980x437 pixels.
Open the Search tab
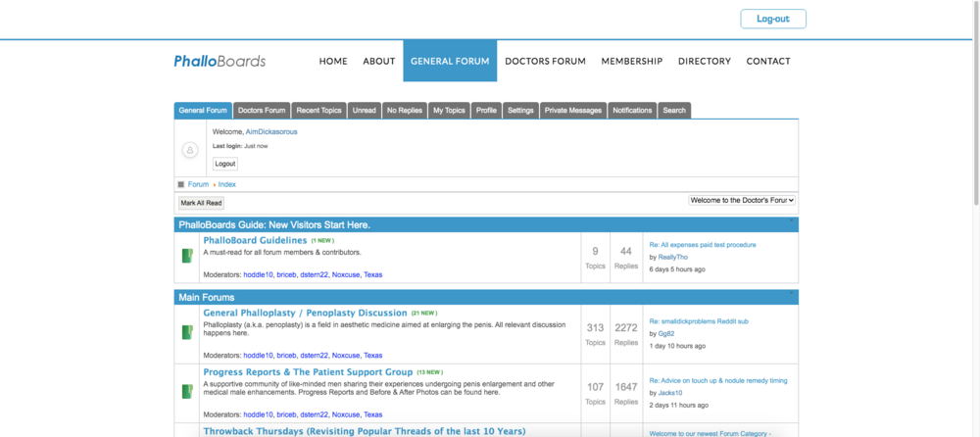[x=674, y=110]
